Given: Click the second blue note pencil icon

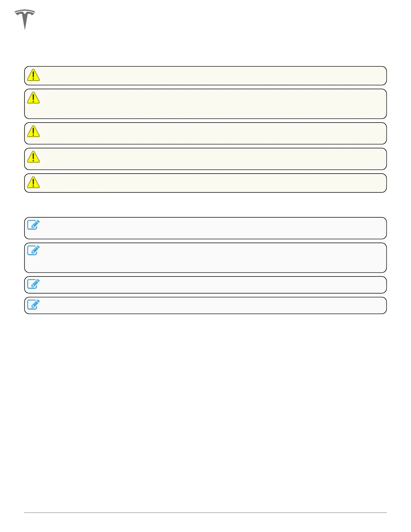Looking at the screenshot, I should click(x=33, y=250).
